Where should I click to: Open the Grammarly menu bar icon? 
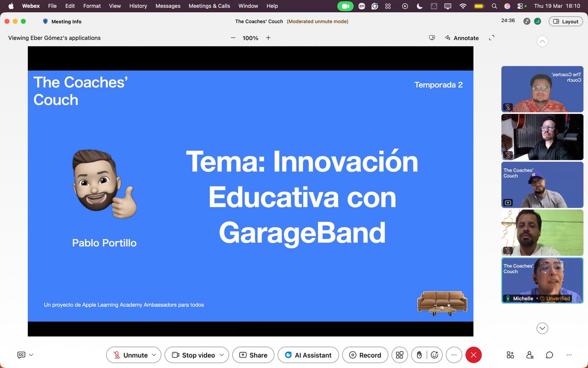(375, 6)
